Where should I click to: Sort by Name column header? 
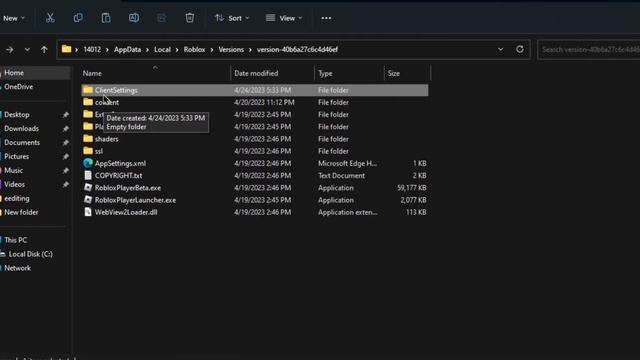click(x=92, y=73)
